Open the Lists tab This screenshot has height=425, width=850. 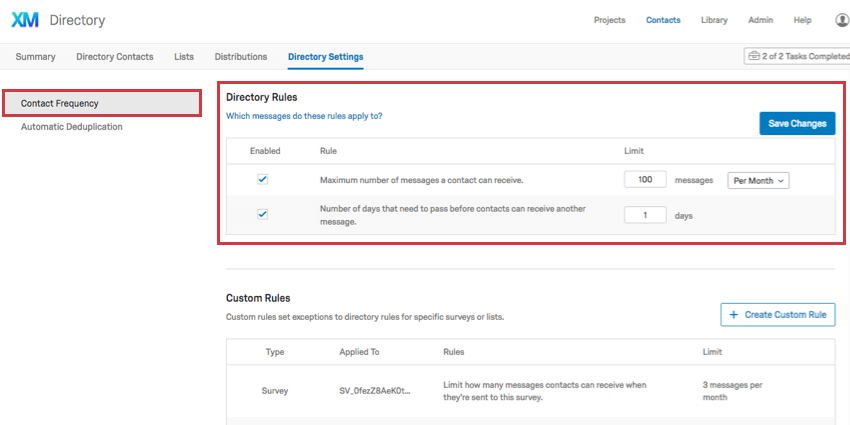[x=184, y=56]
